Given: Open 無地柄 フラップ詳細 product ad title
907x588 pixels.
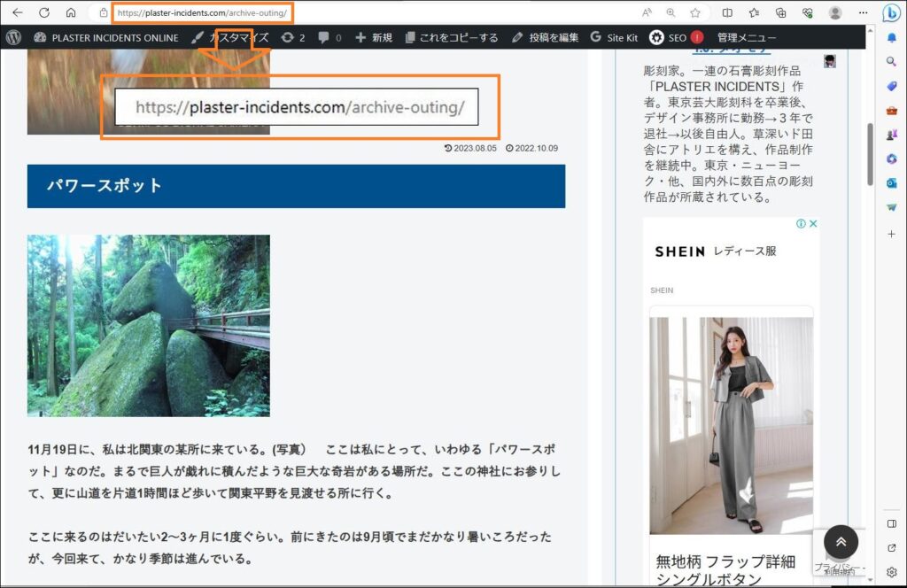Looking at the screenshot, I should [x=725, y=569].
